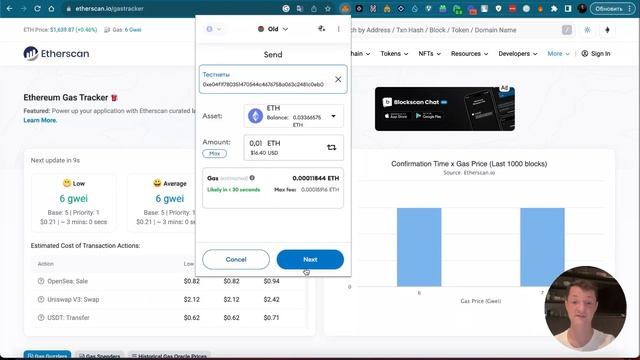Click the translate page icon
The width and height of the screenshot is (640, 360).
[x=300, y=8]
